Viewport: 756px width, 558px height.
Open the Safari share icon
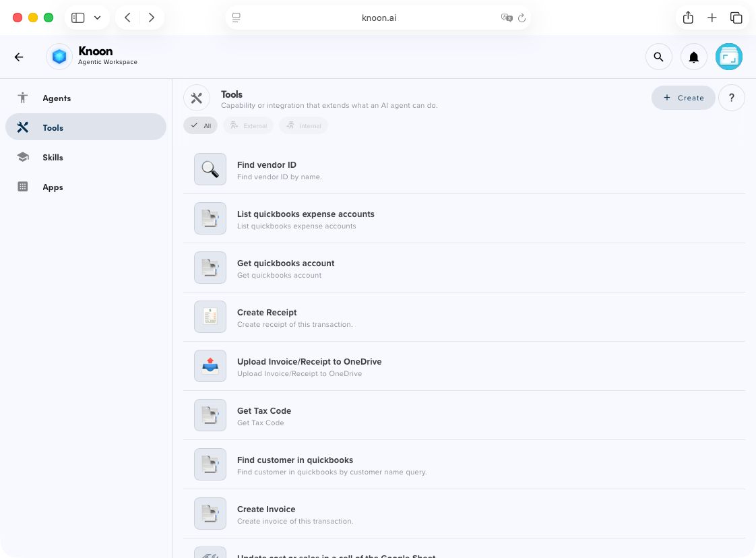(x=687, y=18)
